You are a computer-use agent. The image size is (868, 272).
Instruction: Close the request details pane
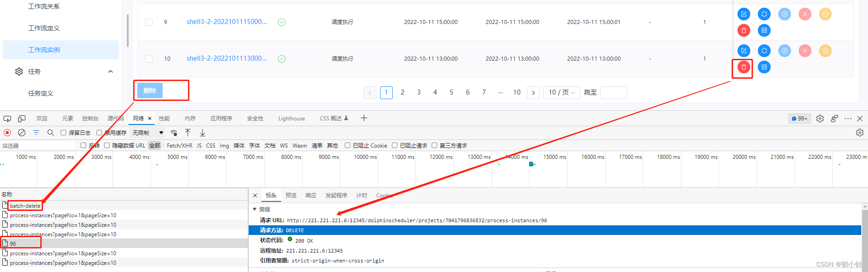pos(255,196)
